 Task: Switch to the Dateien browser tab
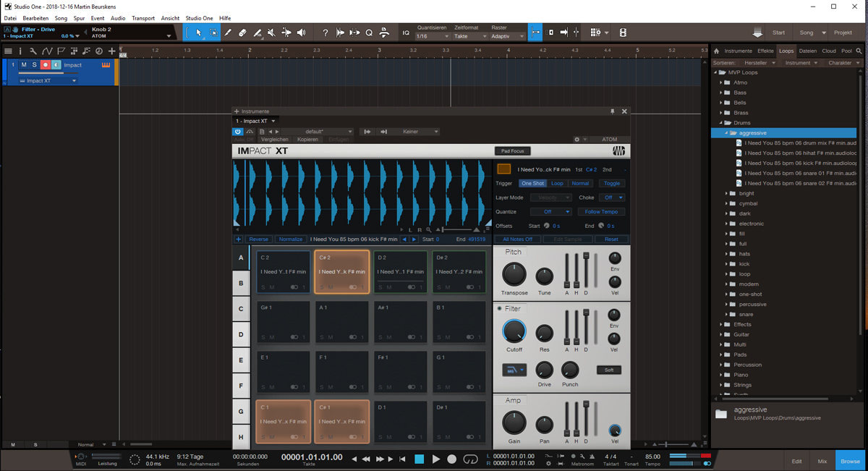(x=808, y=51)
